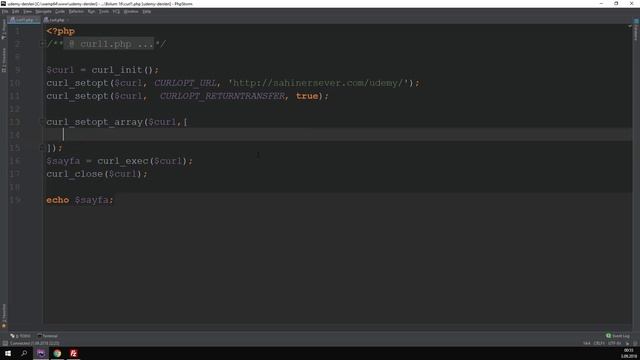This screenshot has width=640, height=360.
Task: Click the FileZilla taskbar icon
Action: pos(73,353)
